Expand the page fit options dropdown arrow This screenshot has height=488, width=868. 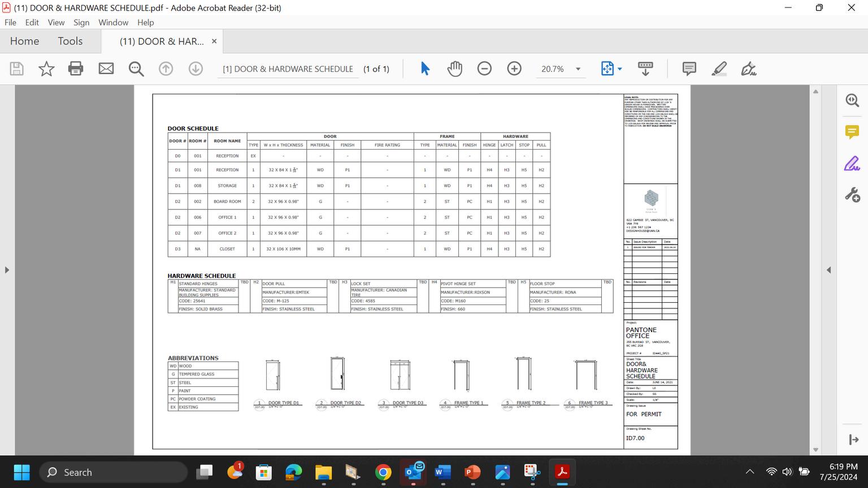click(620, 69)
